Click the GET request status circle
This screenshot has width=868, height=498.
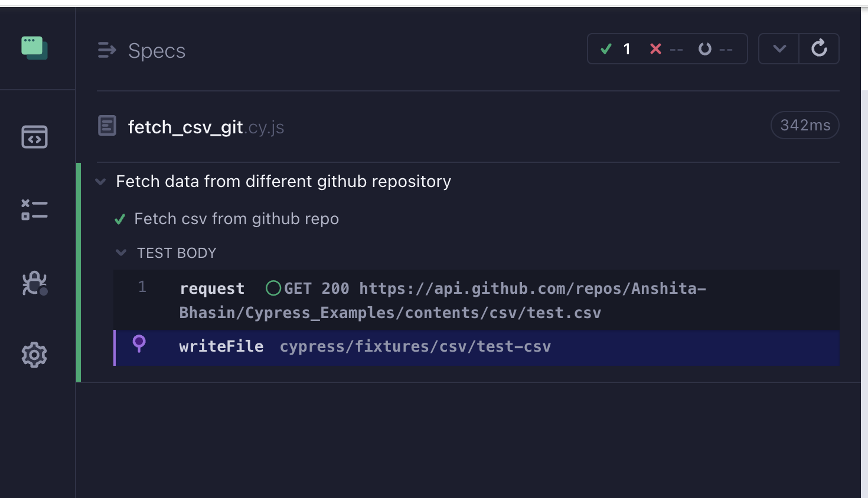[x=273, y=288]
